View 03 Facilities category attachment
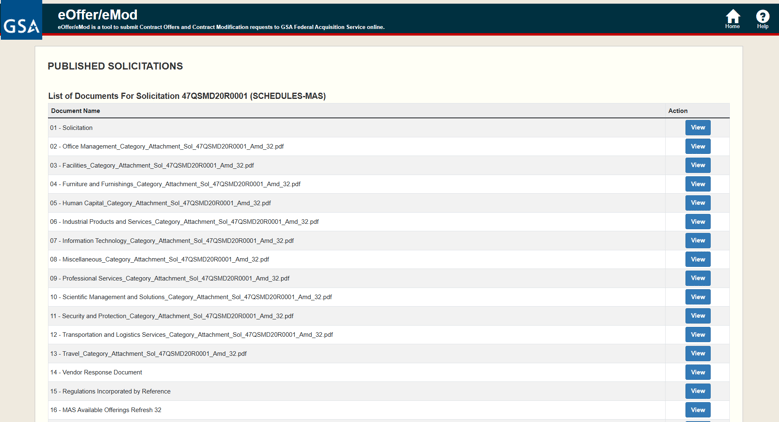This screenshot has width=779, height=422. (x=698, y=166)
